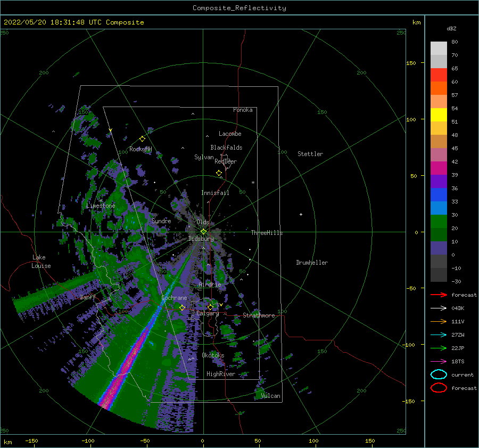Image resolution: width=479 pixels, height=448 pixels.
Task: Click the km unit label at bottom left
Action: click(8, 442)
